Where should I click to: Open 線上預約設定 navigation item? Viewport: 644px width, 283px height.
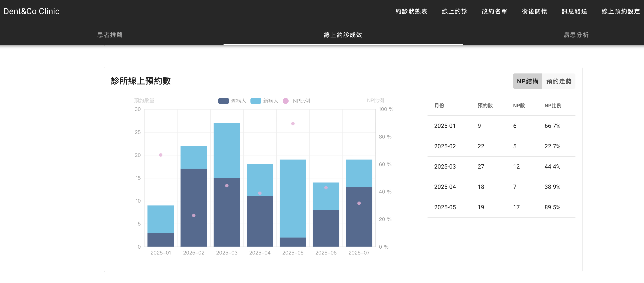click(620, 11)
